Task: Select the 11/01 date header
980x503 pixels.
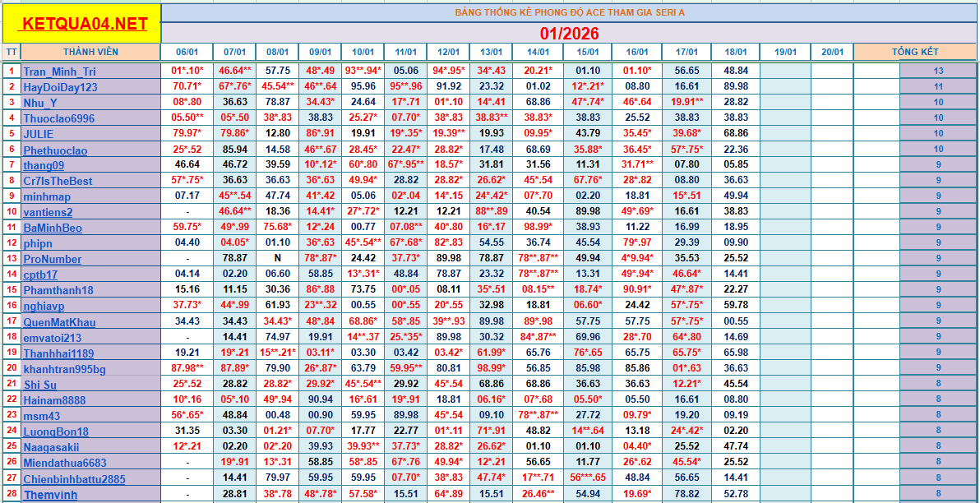Action: click(x=405, y=53)
